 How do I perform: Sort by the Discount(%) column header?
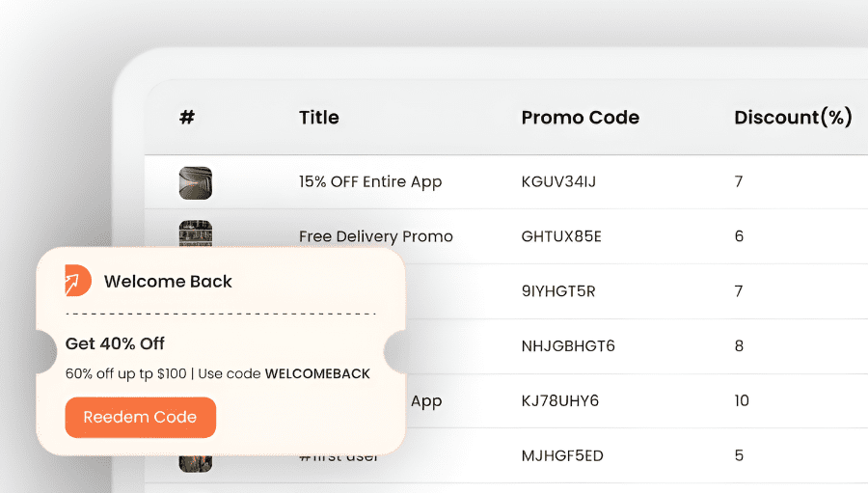tap(793, 118)
